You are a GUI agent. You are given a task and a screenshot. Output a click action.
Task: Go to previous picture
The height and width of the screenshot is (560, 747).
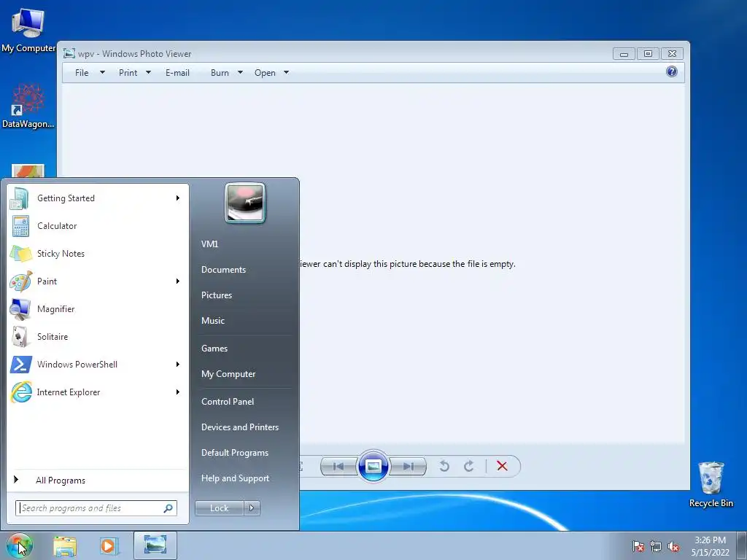338,466
